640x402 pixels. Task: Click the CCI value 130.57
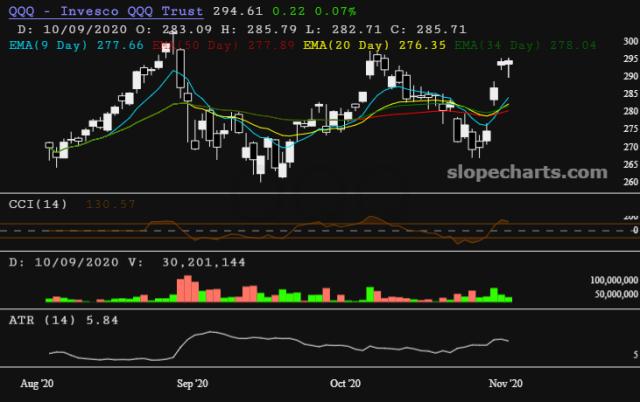point(110,204)
